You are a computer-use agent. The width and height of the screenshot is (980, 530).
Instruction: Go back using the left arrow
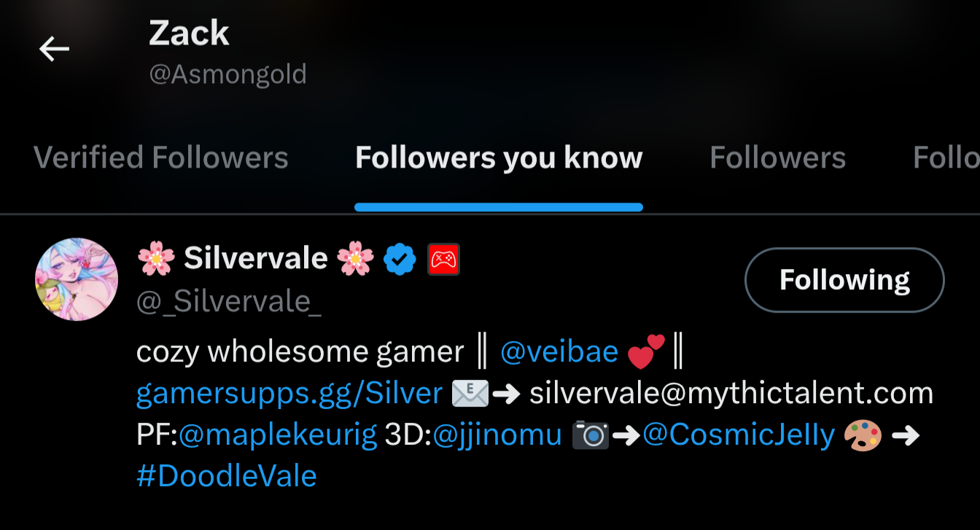coord(54,50)
